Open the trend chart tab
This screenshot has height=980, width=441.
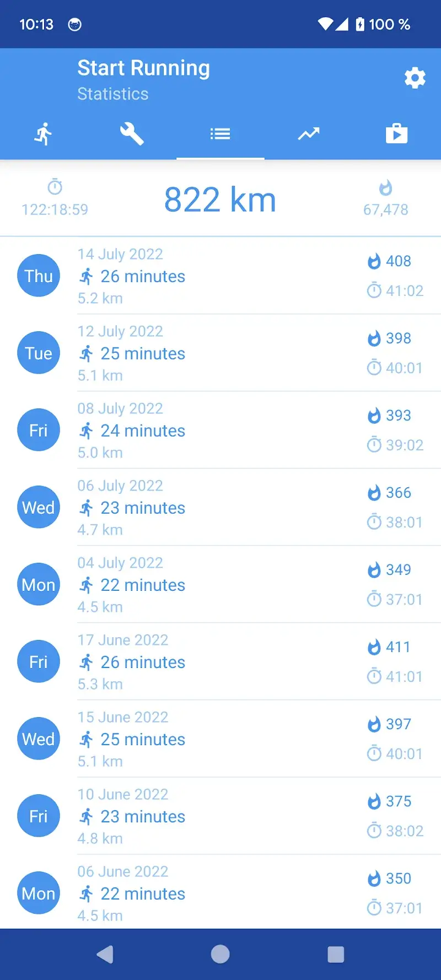309,134
